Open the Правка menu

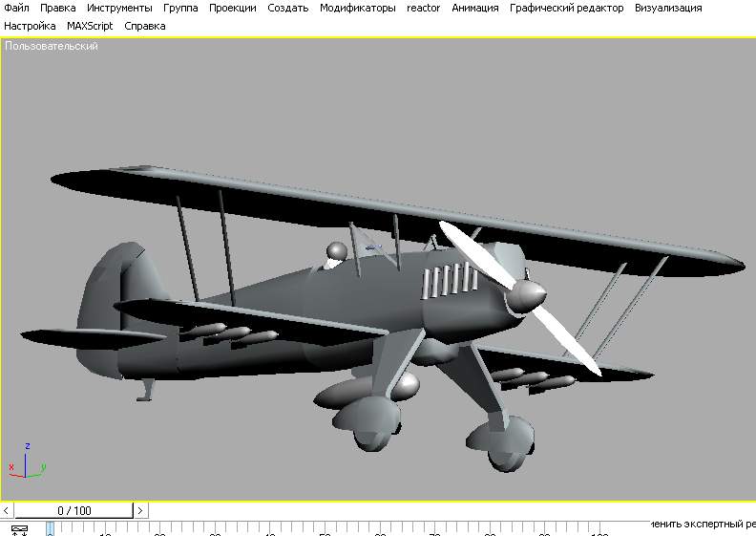tap(58, 9)
